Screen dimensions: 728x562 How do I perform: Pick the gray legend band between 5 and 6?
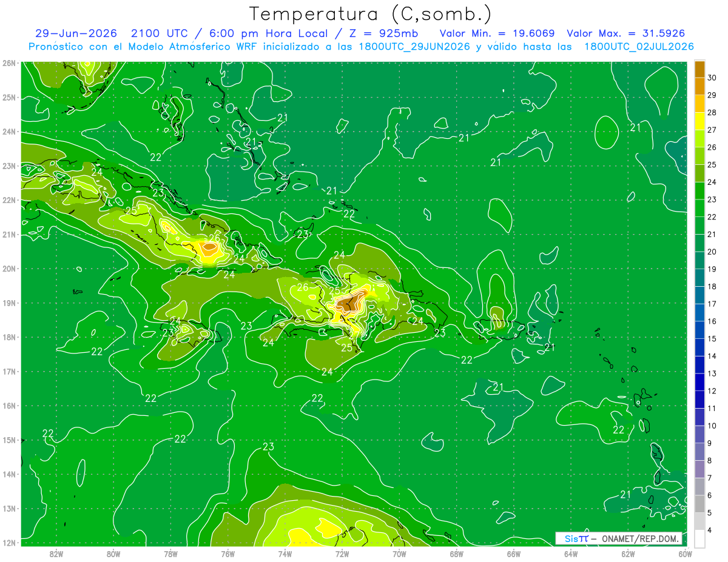click(x=699, y=504)
